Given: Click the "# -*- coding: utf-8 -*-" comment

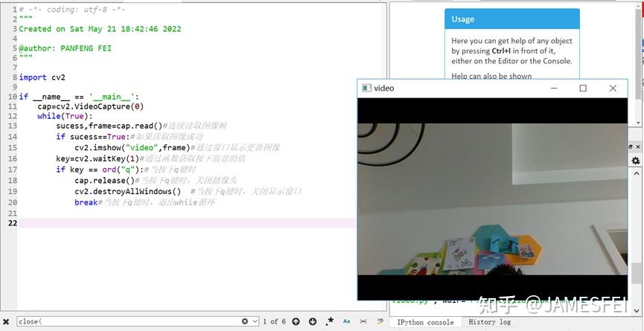Looking at the screenshot, I should coord(72,10).
